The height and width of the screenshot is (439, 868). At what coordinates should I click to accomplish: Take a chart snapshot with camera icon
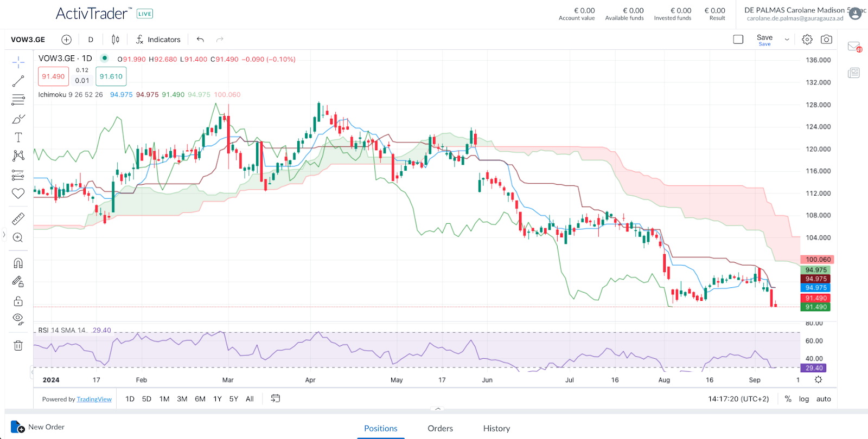[826, 40]
